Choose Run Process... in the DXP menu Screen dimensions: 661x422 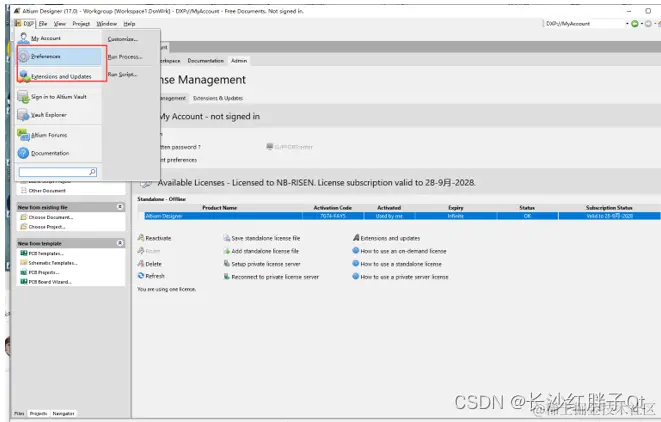pyautogui.click(x=125, y=56)
